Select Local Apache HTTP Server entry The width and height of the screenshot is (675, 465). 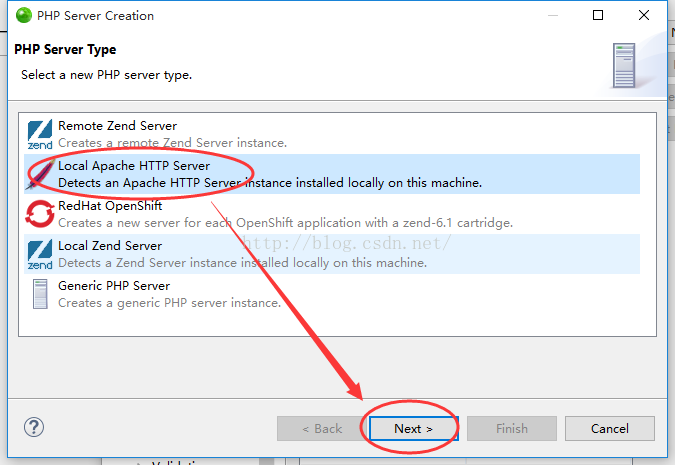(332, 174)
